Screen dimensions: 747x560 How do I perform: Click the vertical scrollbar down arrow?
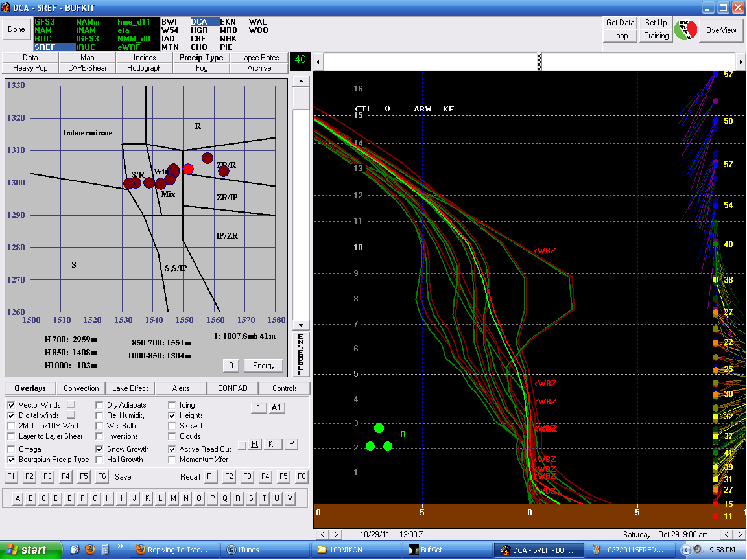pos(301,325)
